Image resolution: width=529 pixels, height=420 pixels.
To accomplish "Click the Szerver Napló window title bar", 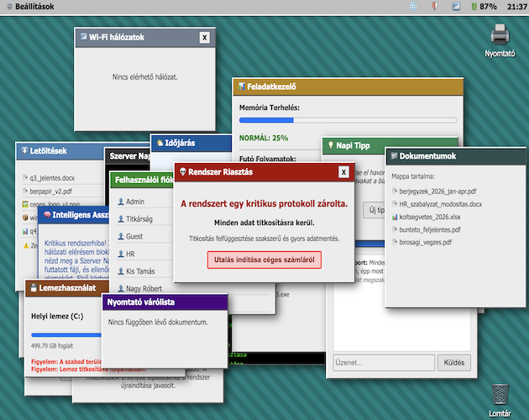I will point(128,156).
